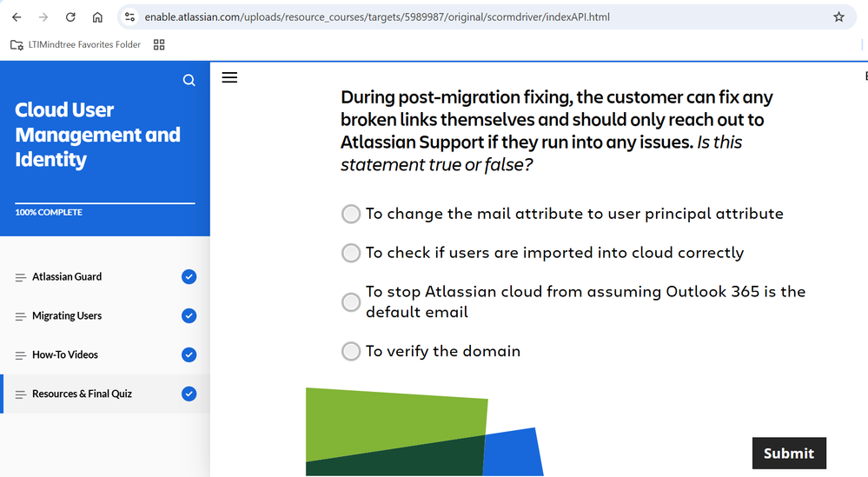868x477 pixels.
Task: View site information icon in address bar
Action: pos(129,17)
